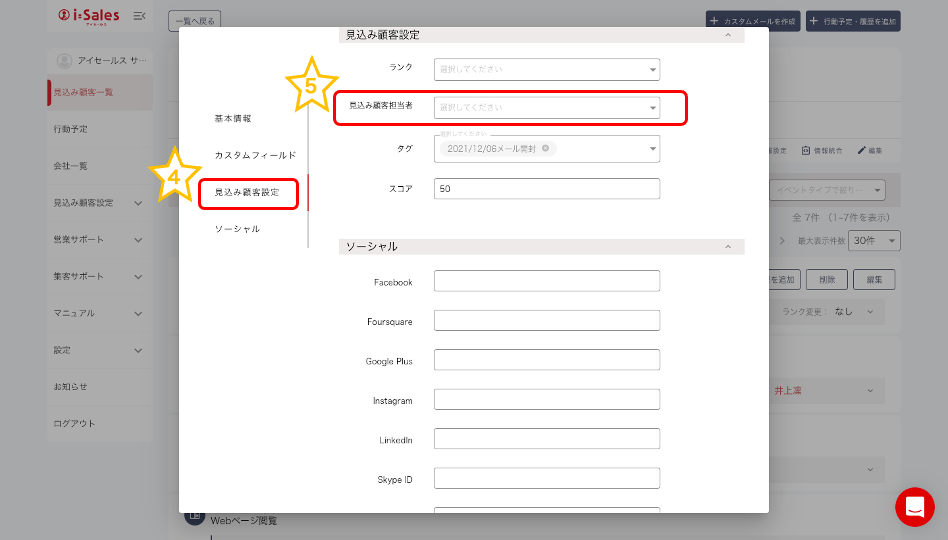Image resolution: width=948 pixels, height=540 pixels.
Task: Click the i-Sales logo
Action: pyautogui.click(x=90, y=16)
